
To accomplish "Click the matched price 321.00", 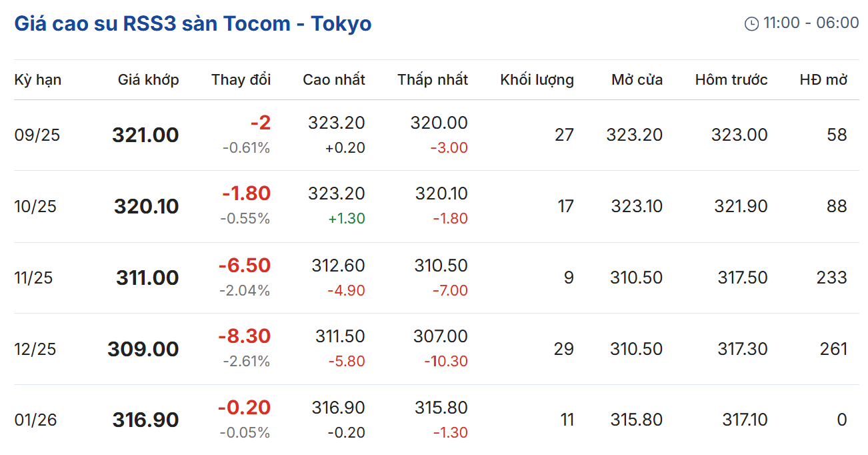I will coord(145,135).
